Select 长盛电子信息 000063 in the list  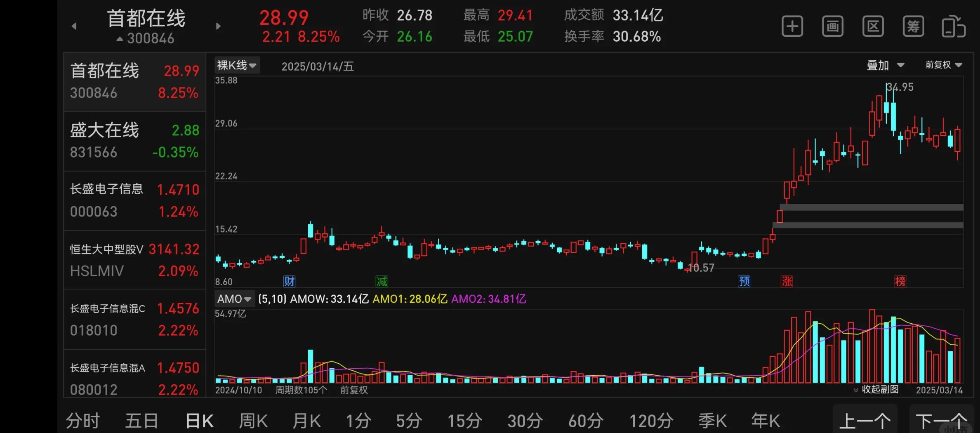(x=134, y=201)
